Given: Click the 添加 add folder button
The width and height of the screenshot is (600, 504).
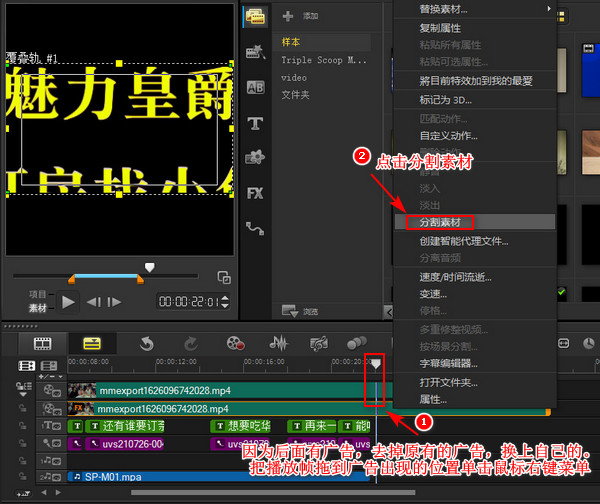Looking at the screenshot, I should [301, 16].
